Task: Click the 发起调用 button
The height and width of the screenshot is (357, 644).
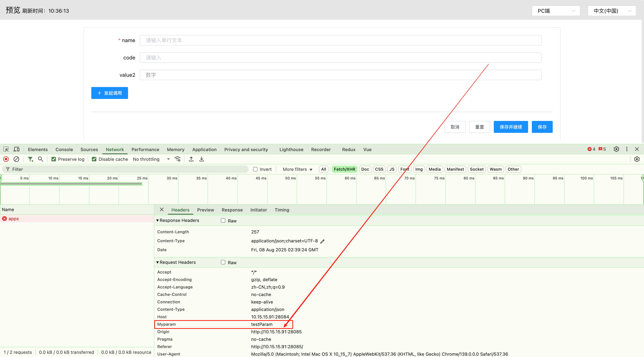Action: tap(110, 93)
